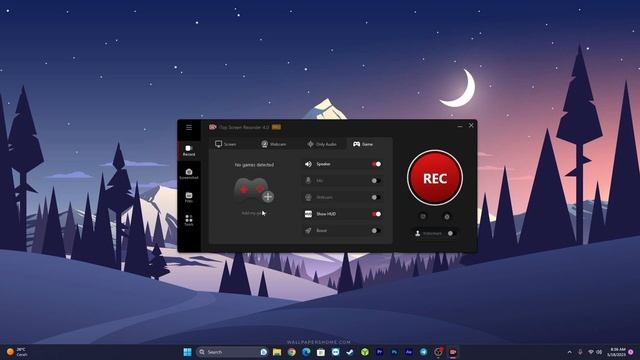Viewport: 640px width, 360px height.
Task: Open the Windows Start menu
Action: click(x=187, y=352)
